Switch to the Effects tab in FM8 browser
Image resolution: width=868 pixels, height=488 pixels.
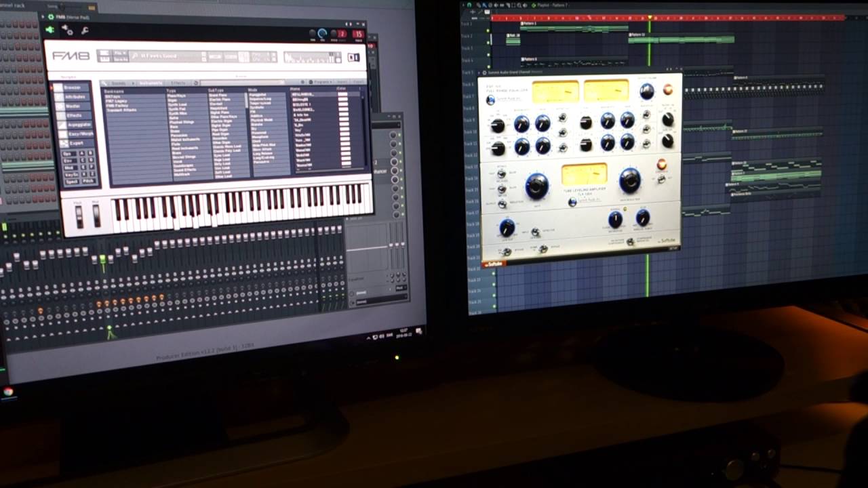(x=178, y=83)
